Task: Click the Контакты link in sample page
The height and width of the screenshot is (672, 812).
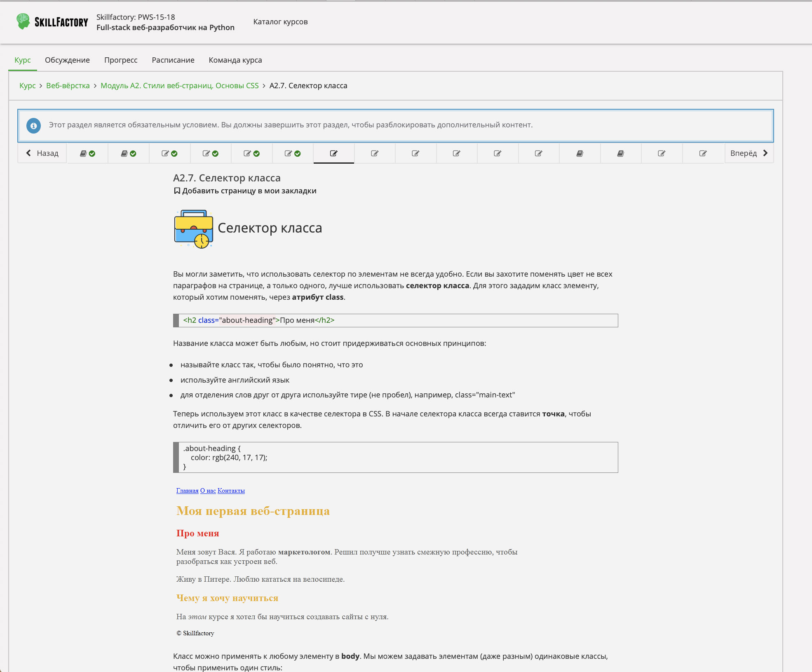Action: (231, 491)
